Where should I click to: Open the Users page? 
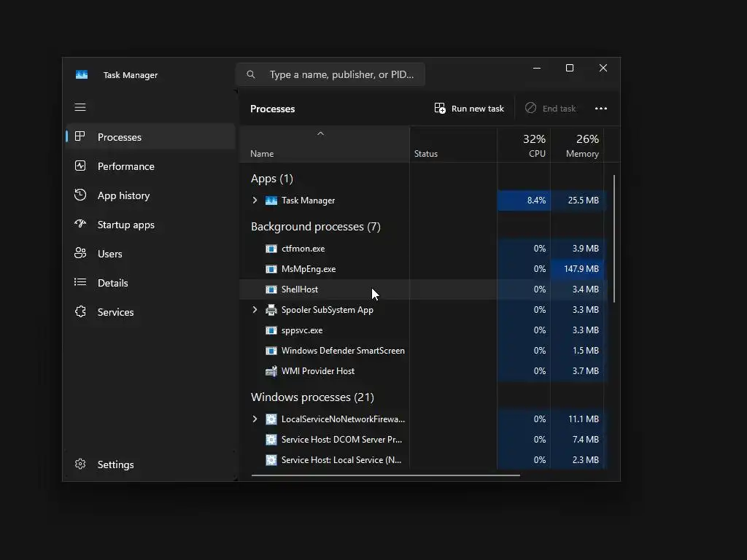coord(109,254)
